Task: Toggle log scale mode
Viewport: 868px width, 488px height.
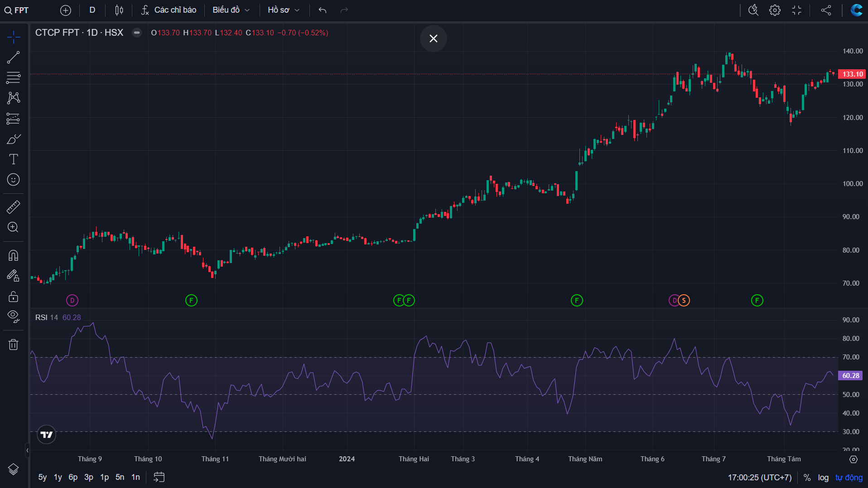Action: pyautogui.click(x=823, y=478)
